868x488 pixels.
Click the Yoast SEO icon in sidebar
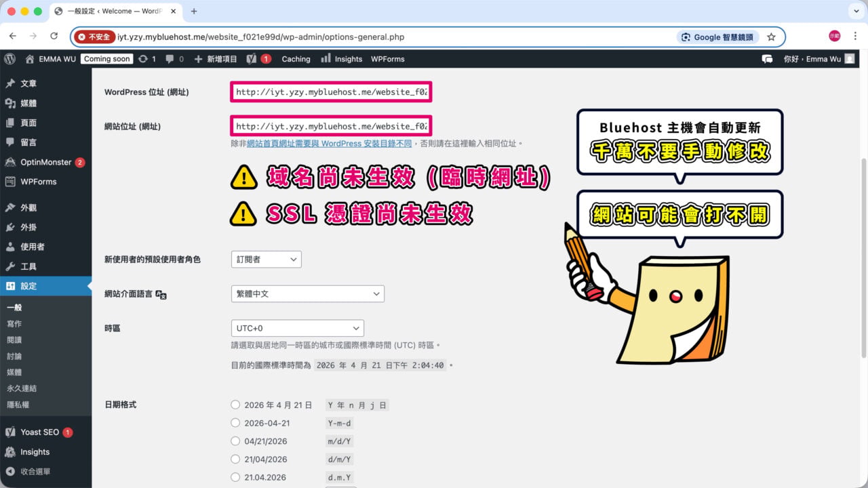pyautogui.click(x=10, y=432)
